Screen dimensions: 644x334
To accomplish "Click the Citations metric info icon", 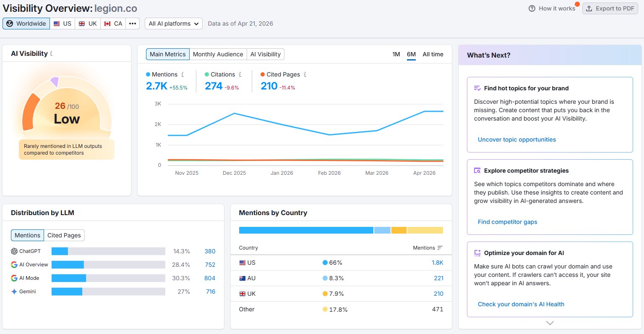I will (x=240, y=74).
